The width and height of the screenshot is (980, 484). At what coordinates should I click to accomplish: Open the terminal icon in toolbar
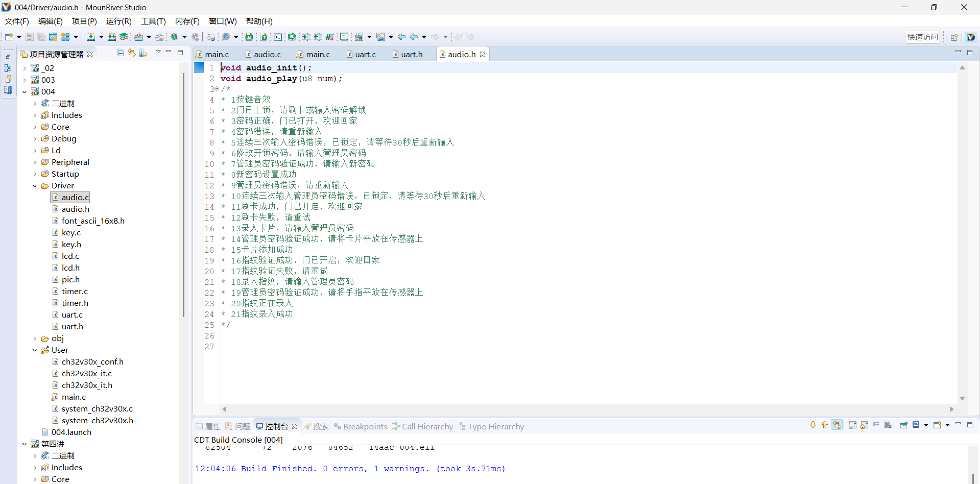(277, 37)
